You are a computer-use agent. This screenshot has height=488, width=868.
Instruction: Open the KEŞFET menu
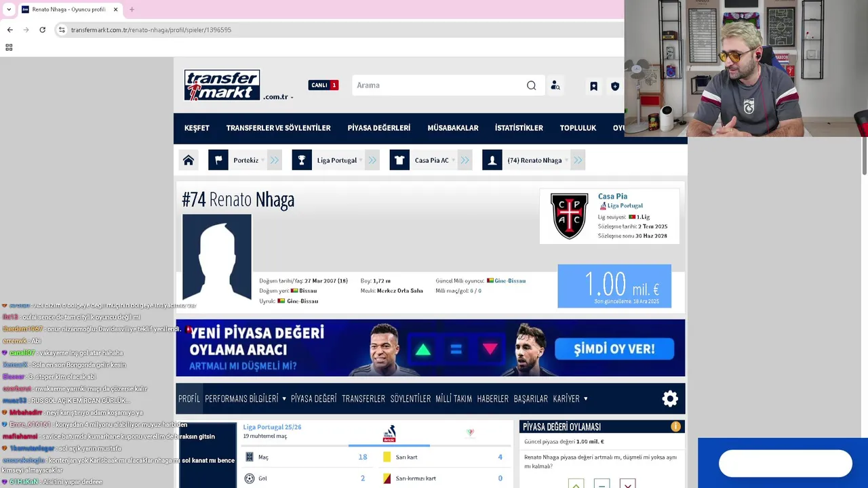[197, 128]
